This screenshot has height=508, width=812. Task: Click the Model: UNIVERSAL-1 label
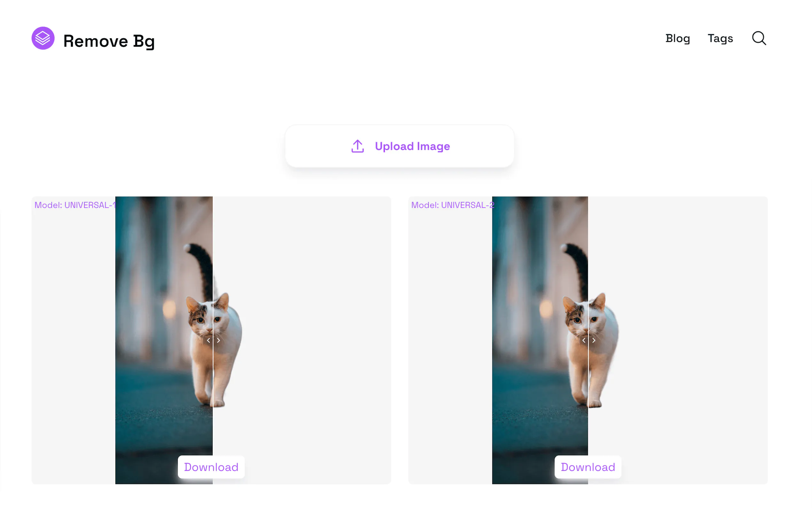click(75, 205)
